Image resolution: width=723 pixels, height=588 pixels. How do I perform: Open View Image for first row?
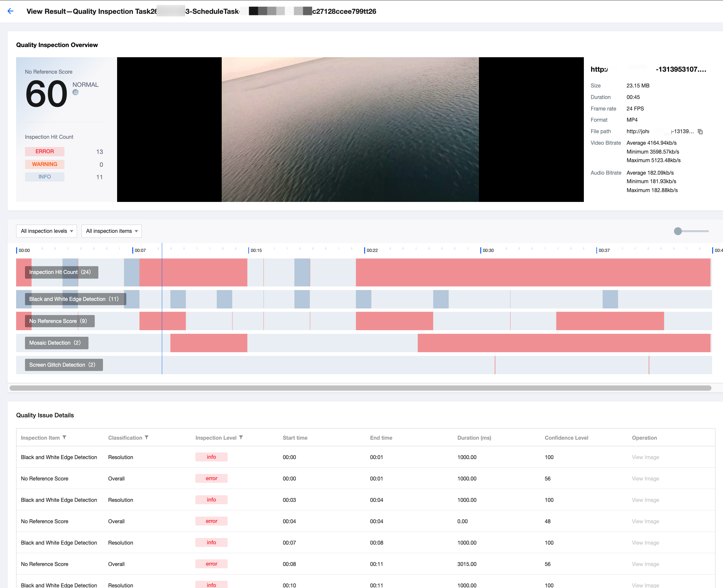[x=645, y=457]
